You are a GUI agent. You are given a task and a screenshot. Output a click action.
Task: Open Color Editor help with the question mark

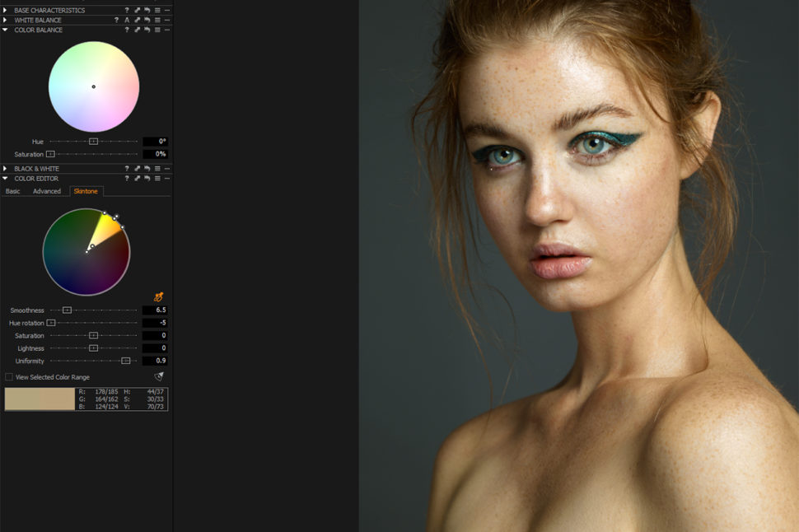126,179
